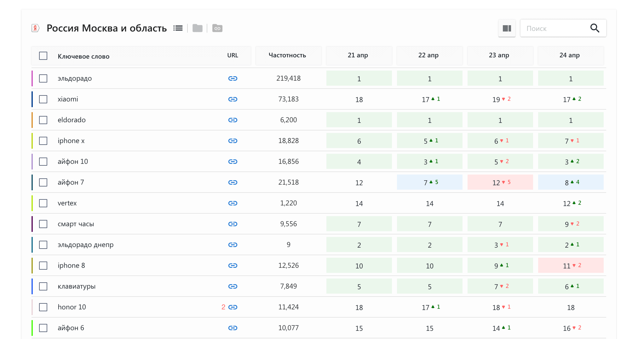The width and height of the screenshot is (644, 339).
Task: Select all keywords with header checkbox
Action: pyautogui.click(x=43, y=56)
